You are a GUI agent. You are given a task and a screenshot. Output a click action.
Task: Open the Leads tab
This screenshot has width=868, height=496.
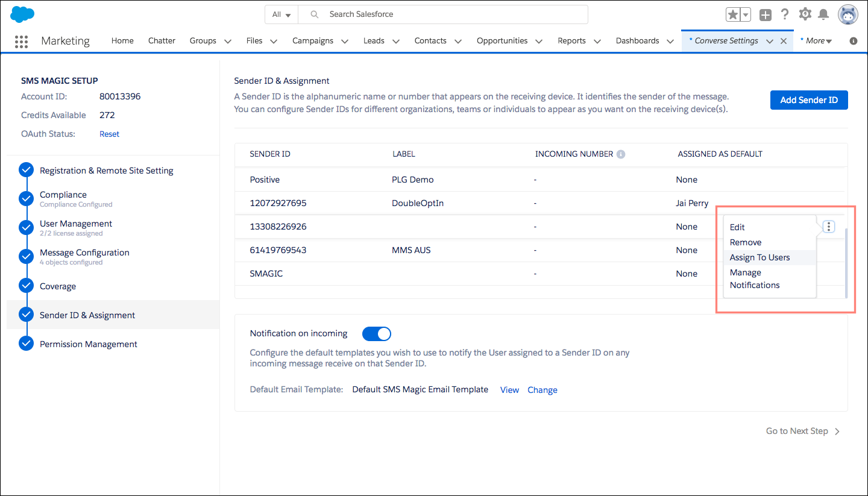[374, 41]
